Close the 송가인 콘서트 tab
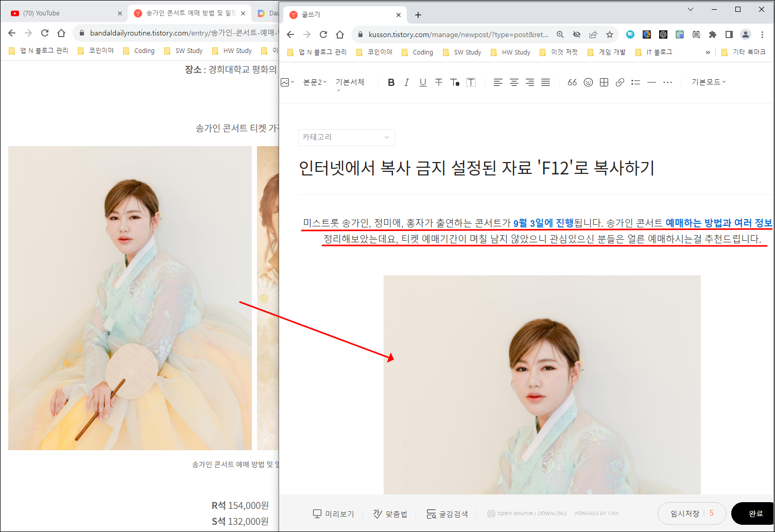 (x=243, y=13)
